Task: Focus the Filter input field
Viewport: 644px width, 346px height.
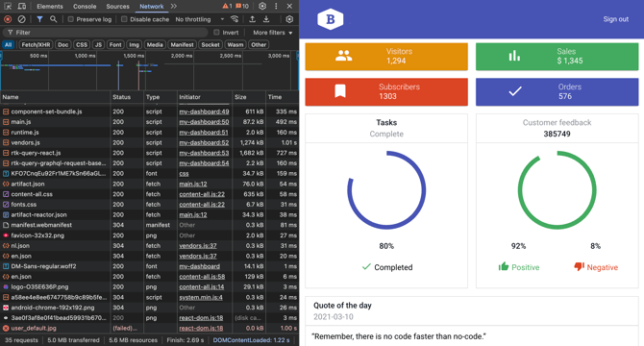Action: pyautogui.click(x=105, y=33)
